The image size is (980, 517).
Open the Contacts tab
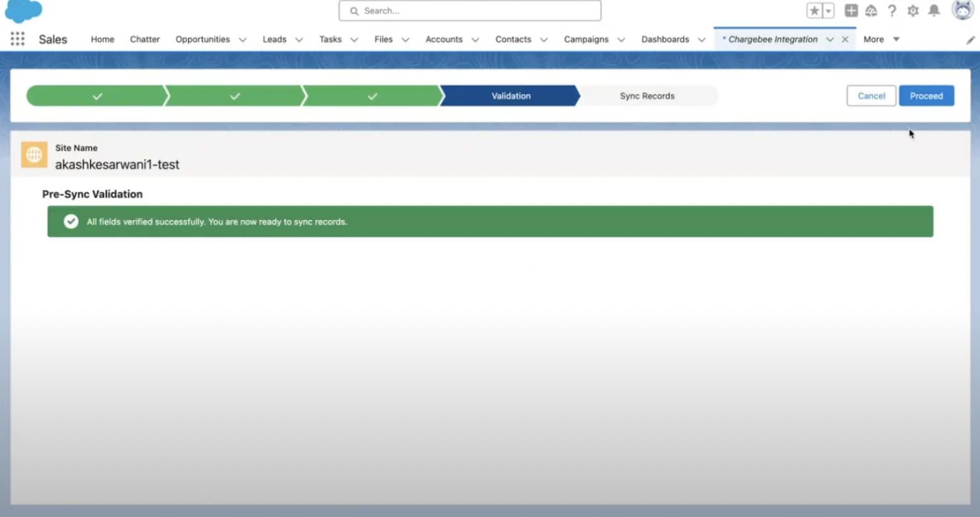click(513, 39)
